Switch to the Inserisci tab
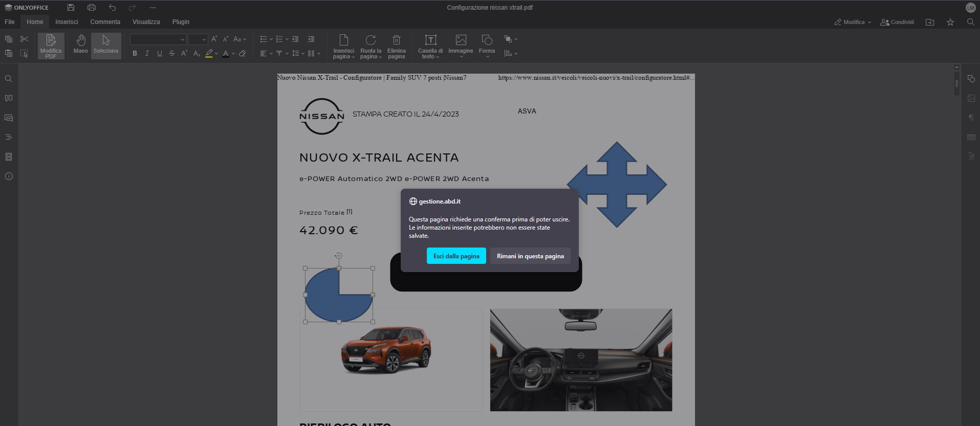Image resolution: width=980 pixels, height=426 pixels. (x=67, y=22)
